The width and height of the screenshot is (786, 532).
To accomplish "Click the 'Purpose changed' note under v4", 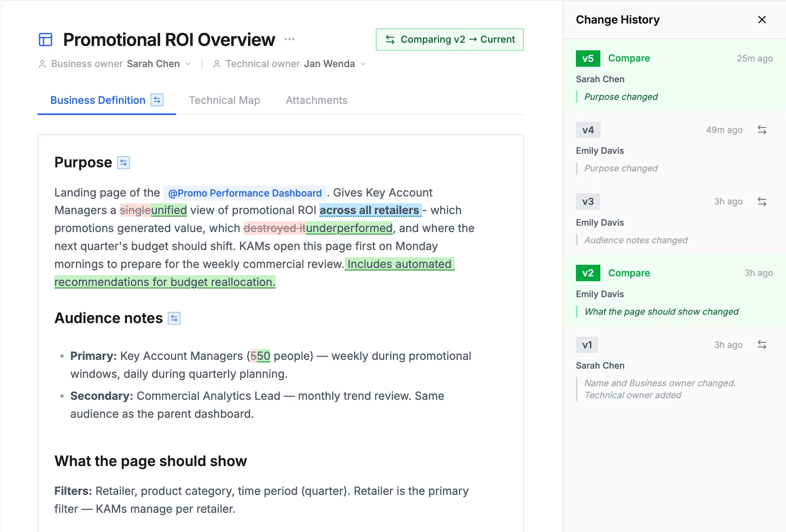I will pyautogui.click(x=621, y=168).
